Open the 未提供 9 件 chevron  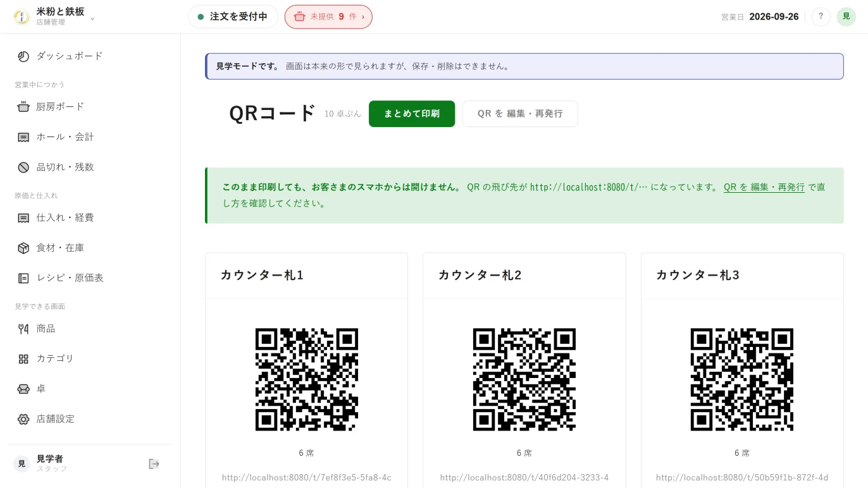click(x=363, y=17)
